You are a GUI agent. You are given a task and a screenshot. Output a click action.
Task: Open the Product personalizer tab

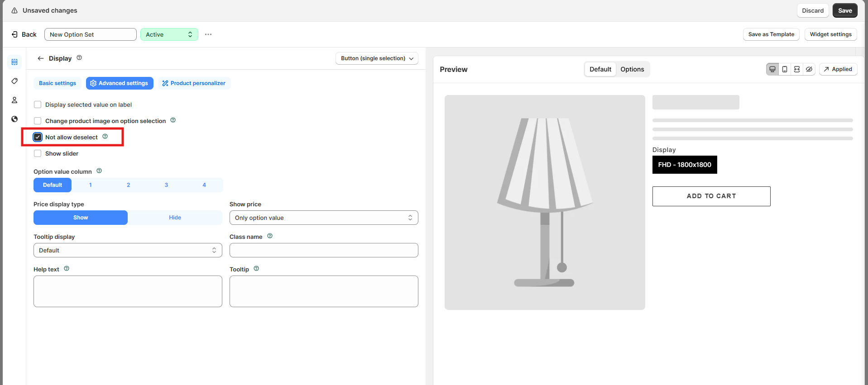click(x=194, y=83)
